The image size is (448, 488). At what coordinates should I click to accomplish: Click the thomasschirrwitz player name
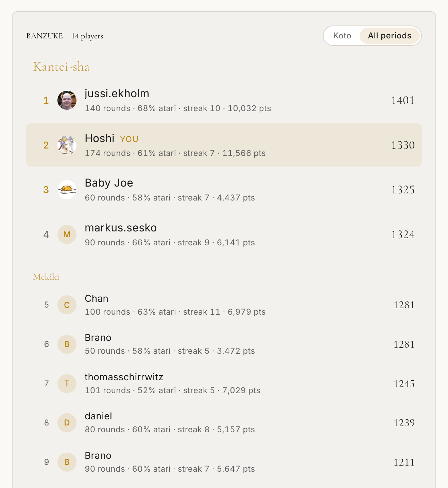(x=124, y=377)
